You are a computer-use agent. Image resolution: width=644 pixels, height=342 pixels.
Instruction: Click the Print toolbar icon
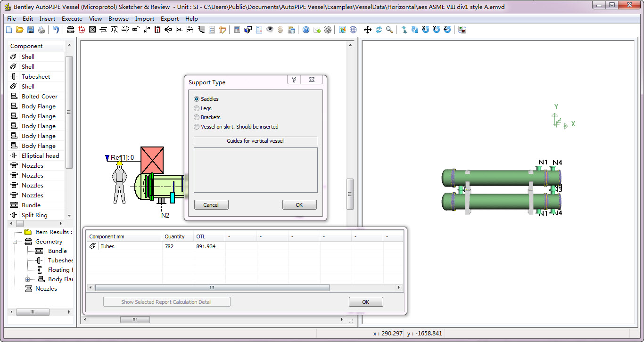(41, 30)
